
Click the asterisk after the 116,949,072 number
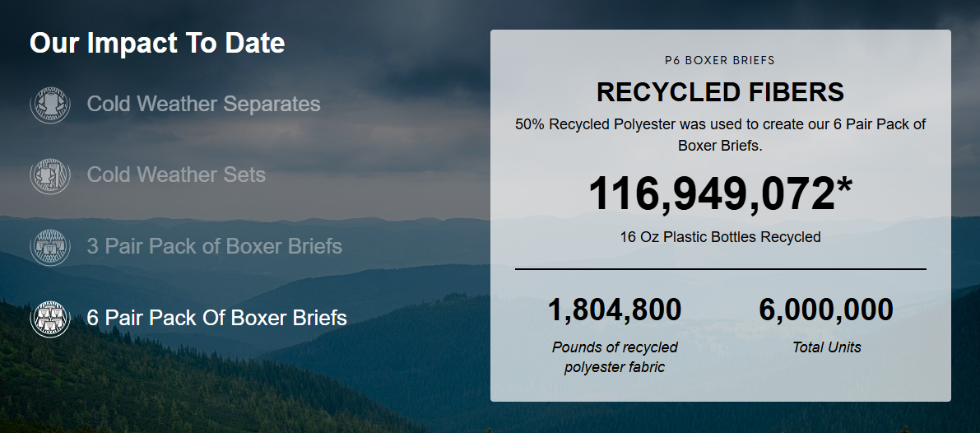coord(843,185)
